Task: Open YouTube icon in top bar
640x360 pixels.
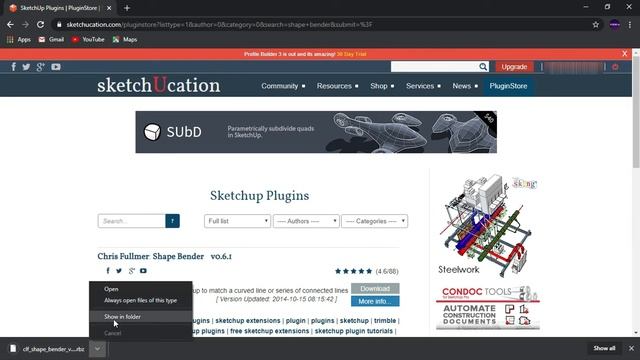Action: [x=56, y=67]
